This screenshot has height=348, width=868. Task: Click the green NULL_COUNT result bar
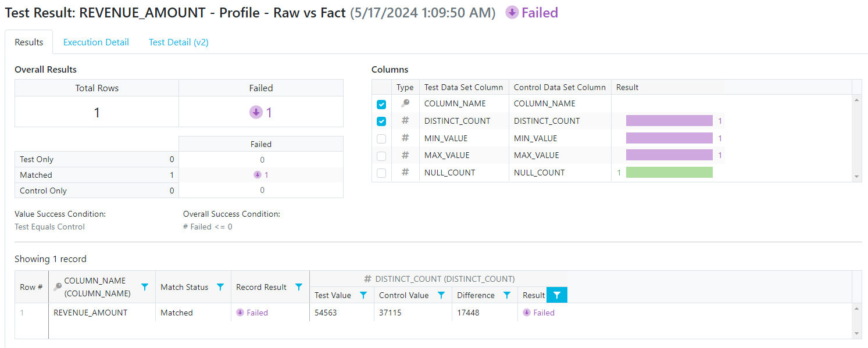coord(669,173)
